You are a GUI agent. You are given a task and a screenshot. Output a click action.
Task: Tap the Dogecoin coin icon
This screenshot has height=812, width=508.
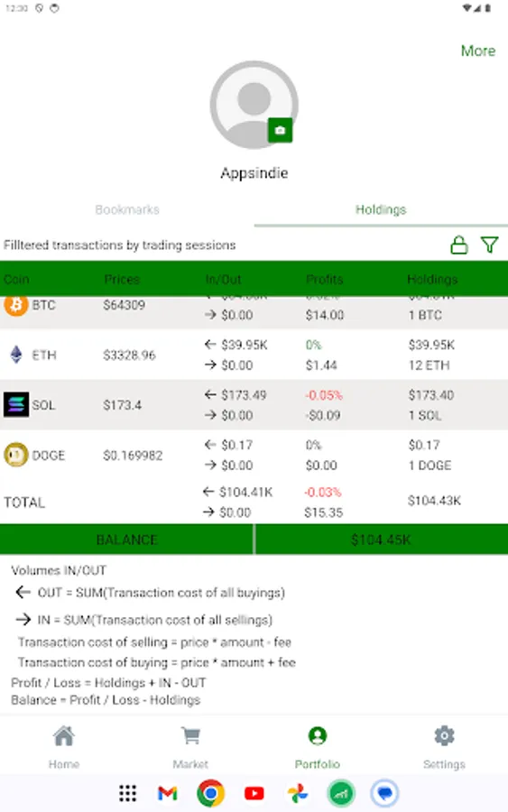tap(16, 456)
